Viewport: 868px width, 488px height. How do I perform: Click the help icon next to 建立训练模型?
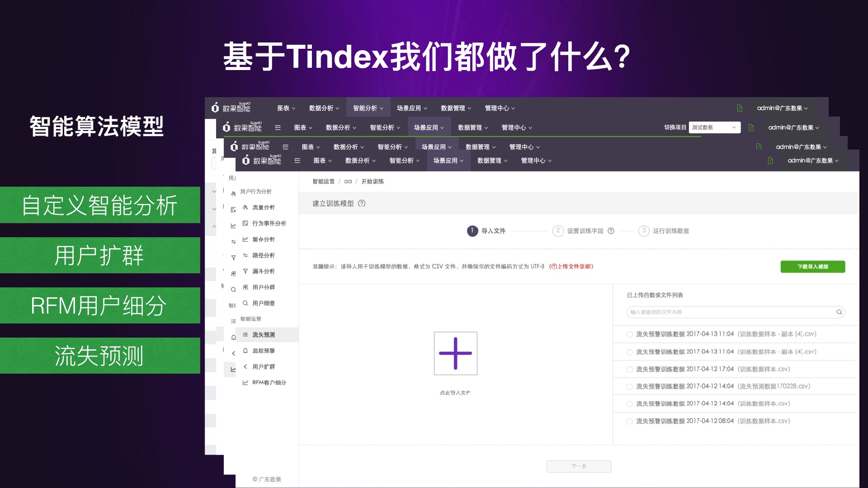(x=362, y=203)
